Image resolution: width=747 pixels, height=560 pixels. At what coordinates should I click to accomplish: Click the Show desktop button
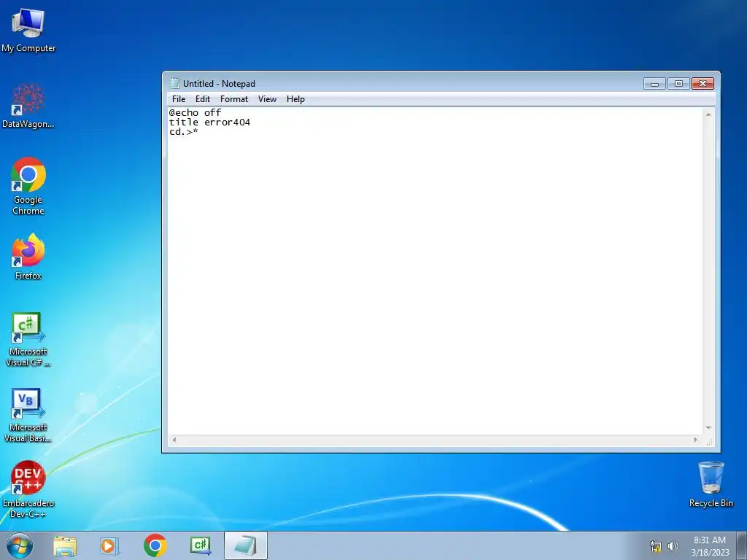click(x=742, y=545)
